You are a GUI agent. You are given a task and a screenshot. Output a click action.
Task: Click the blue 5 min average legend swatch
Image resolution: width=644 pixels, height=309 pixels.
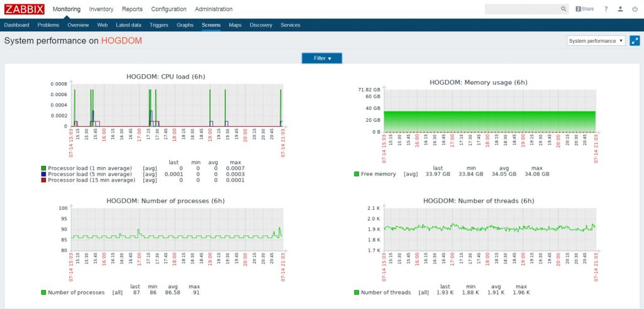click(43, 175)
